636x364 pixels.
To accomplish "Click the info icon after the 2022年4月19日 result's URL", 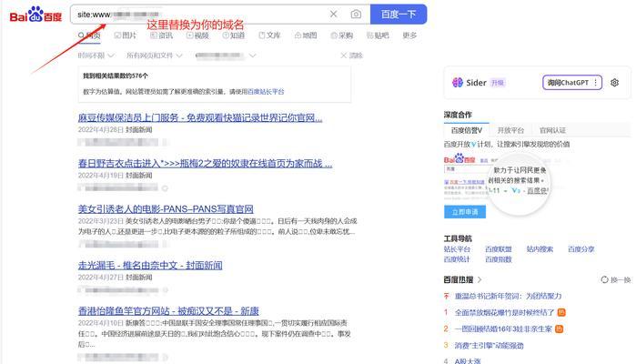I will (x=165, y=188).
